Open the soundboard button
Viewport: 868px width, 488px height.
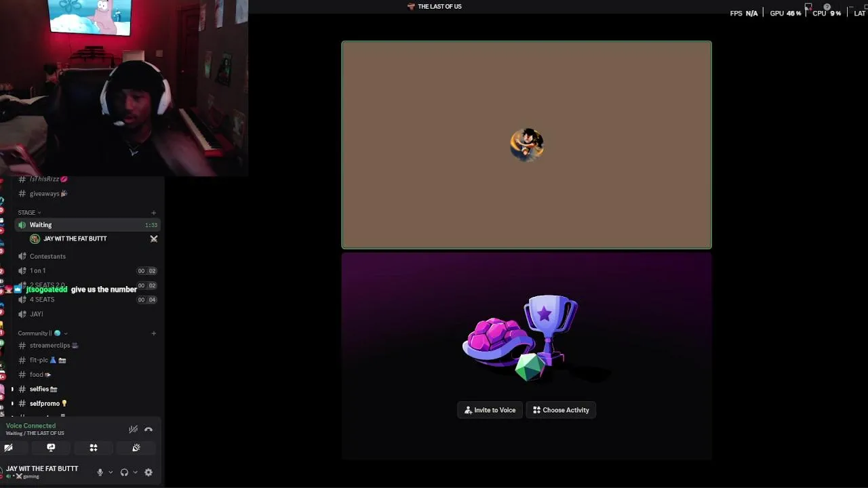coord(136,447)
